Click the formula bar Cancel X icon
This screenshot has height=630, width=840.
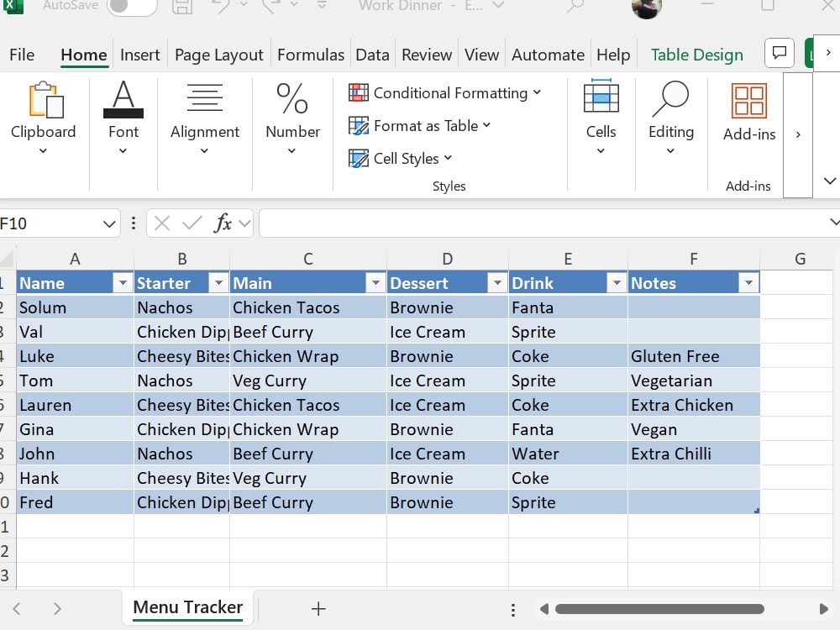(x=162, y=223)
